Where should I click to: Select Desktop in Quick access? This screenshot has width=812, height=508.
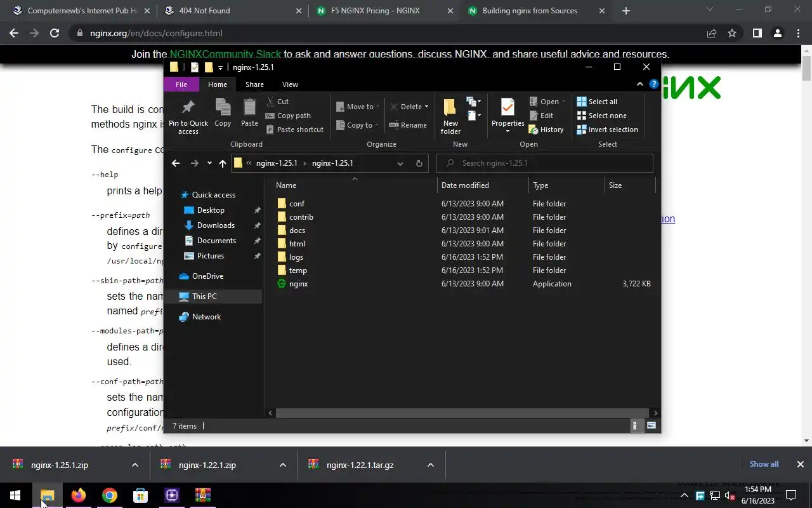tap(211, 210)
